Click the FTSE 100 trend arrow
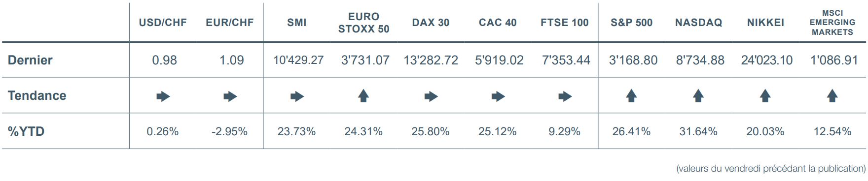 click(565, 96)
